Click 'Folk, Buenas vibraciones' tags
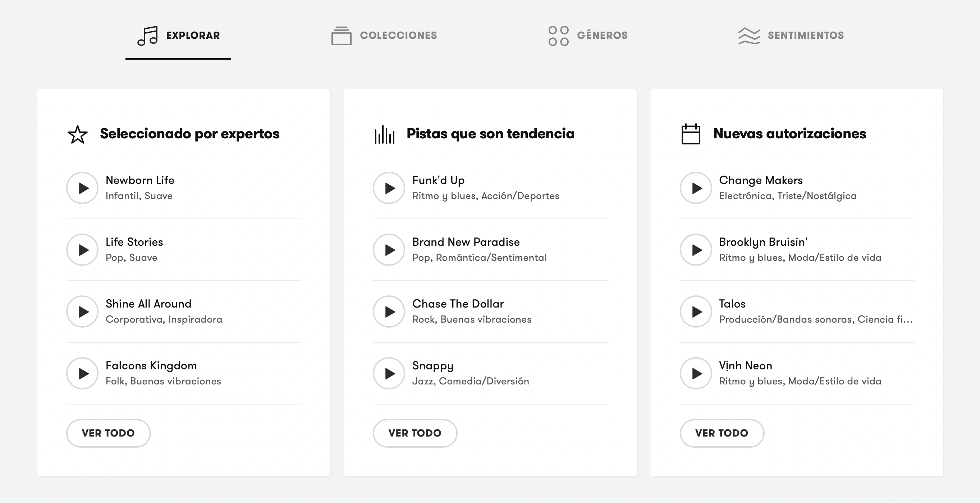The width and height of the screenshot is (980, 503). pyautogui.click(x=163, y=381)
